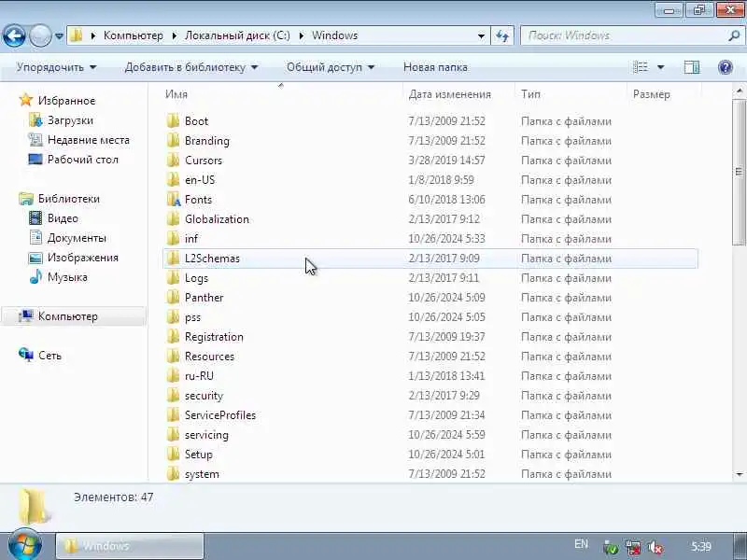Click the refresh button beside address bar
747x560 pixels.
pos(502,35)
